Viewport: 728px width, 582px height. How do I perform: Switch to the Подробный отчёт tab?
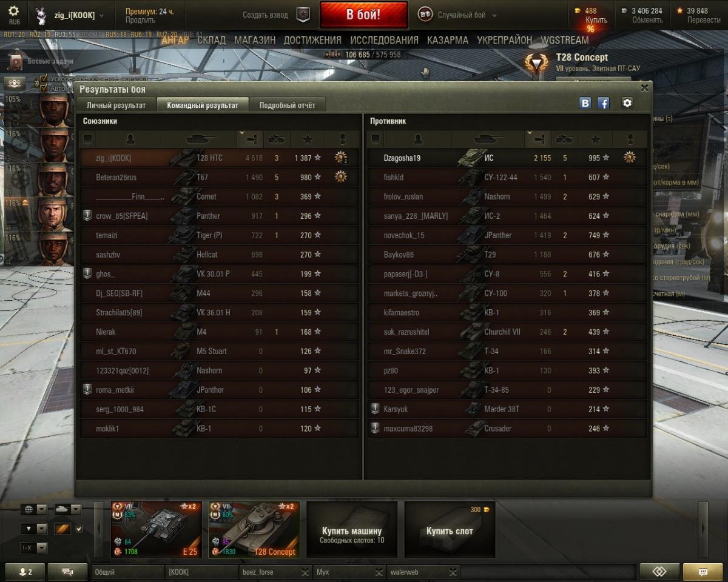288,105
